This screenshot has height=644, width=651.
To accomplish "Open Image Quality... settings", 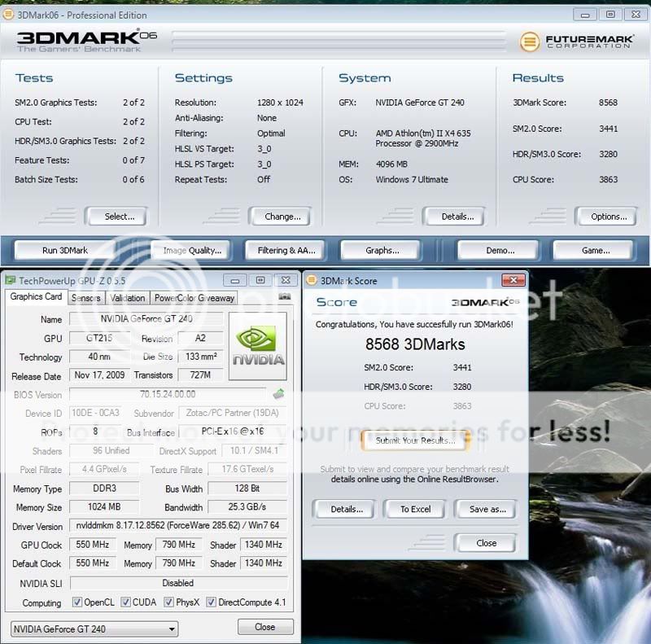I will click(190, 251).
